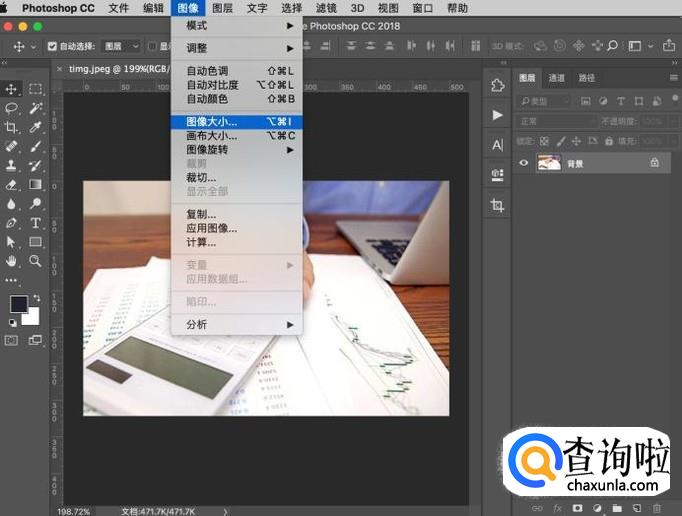Open the Actions play panel icon
Viewport: 682px width, 516px height.
pyautogui.click(x=497, y=115)
